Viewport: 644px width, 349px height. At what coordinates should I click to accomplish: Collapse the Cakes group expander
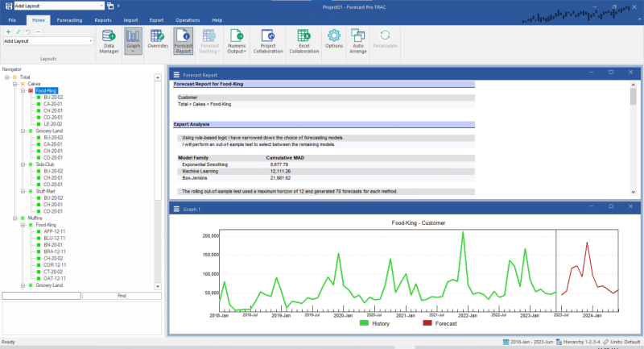(x=15, y=84)
